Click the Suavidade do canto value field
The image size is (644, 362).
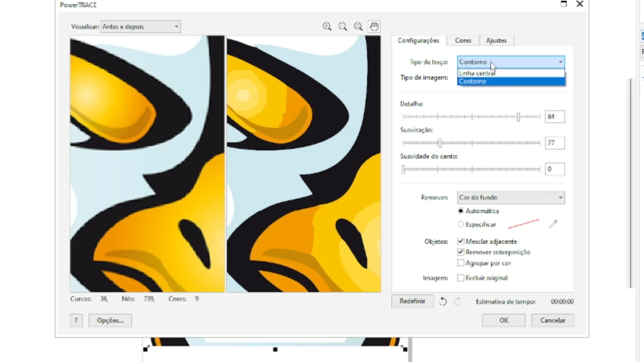[555, 169]
